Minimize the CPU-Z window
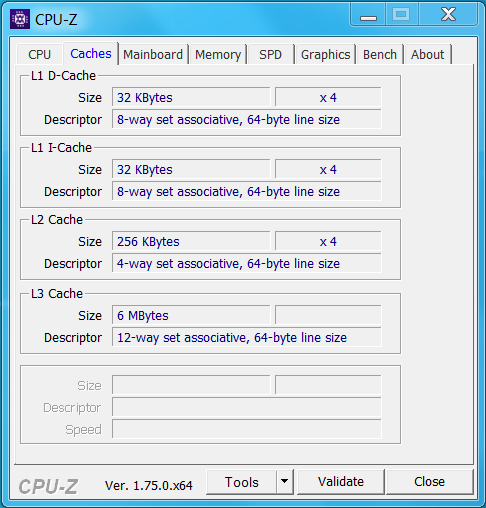 tap(368, 15)
